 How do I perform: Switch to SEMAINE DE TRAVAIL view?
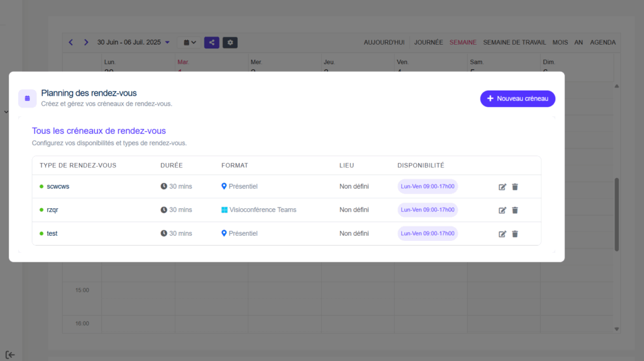click(x=514, y=42)
